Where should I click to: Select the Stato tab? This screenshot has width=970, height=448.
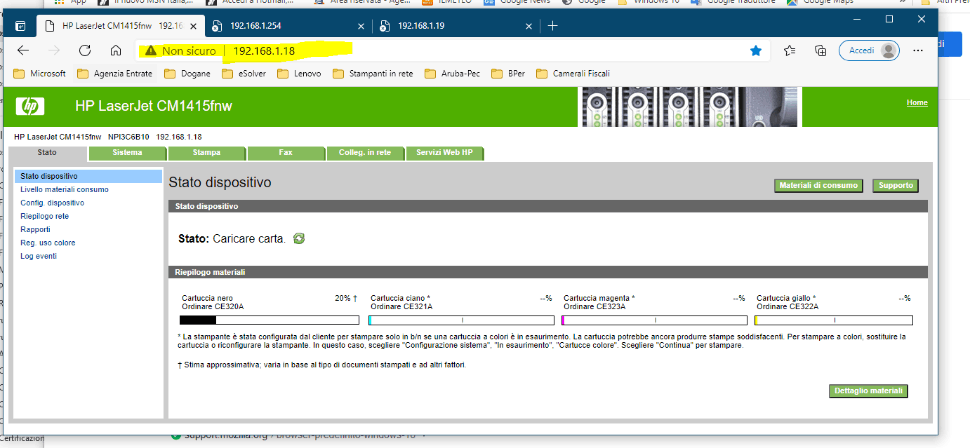coord(47,152)
